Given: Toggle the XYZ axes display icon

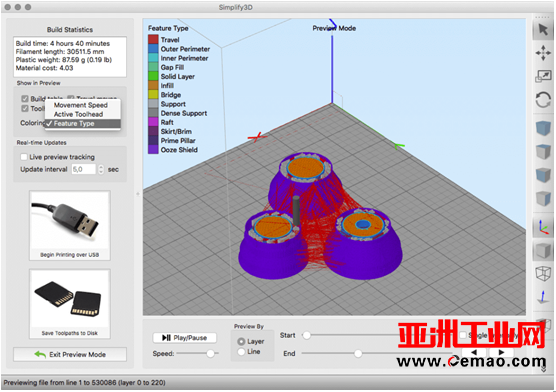Looking at the screenshot, I should (543, 227).
